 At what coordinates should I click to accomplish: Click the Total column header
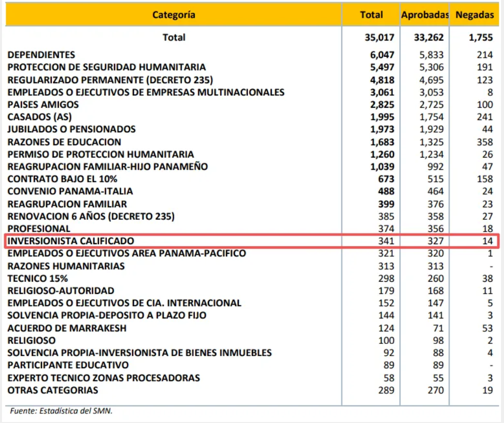371,15
